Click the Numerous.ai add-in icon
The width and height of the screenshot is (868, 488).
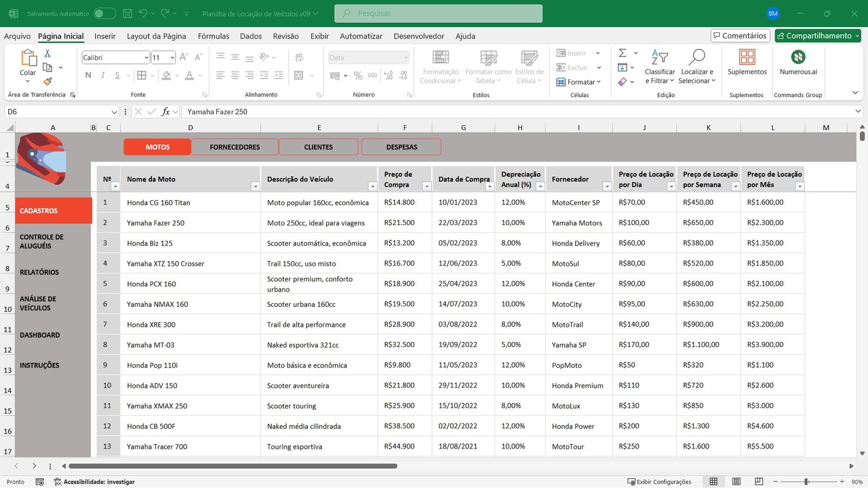tap(798, 57)
